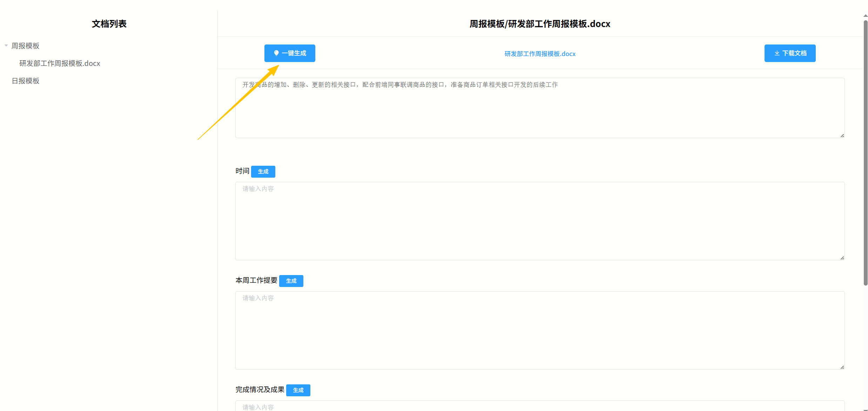Grab resize handle of top textarea
This screenshot has width=868, height=411.
pyautogui.click(x=842, y=136)
